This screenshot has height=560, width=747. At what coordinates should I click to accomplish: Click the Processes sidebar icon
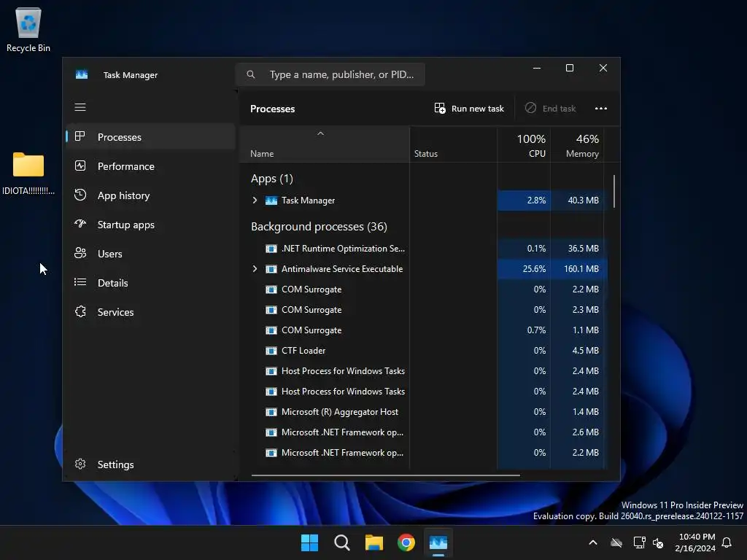point(80,136)
